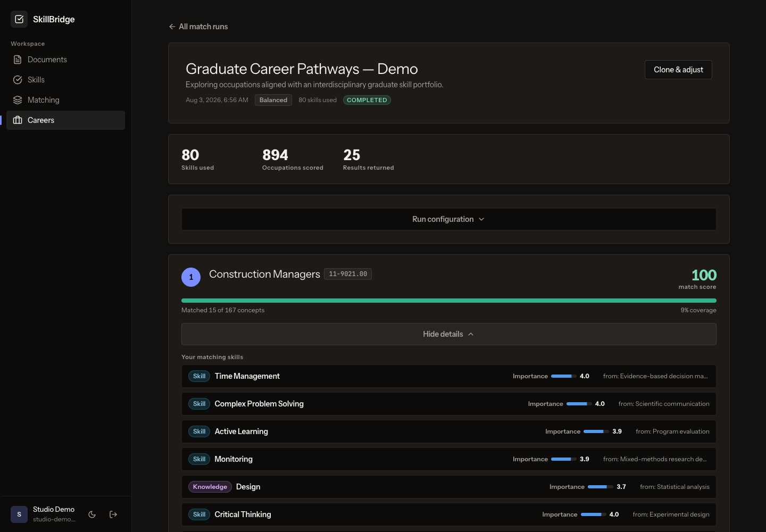Screen dimensions: 766x532
Task: Click the Hide details chevron-up icon
Action: [x=471, y=334]
